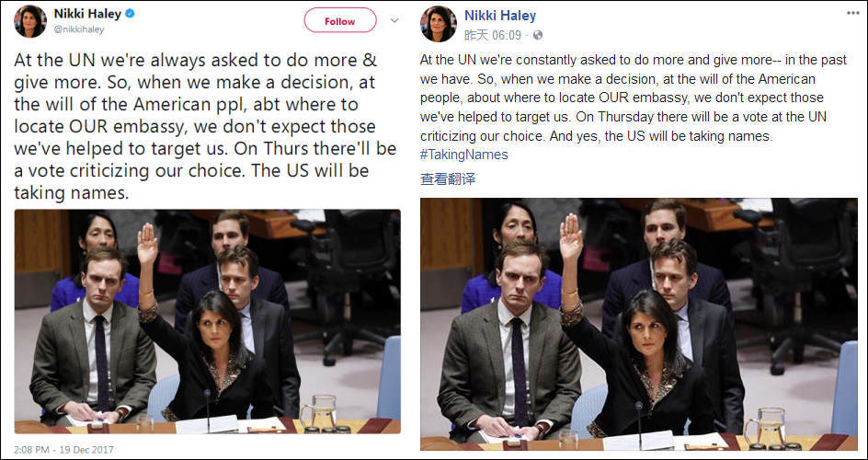Viewport: 868px width, 460px height.
Task: Click the Follow button on the tweet
Action: 340,21
